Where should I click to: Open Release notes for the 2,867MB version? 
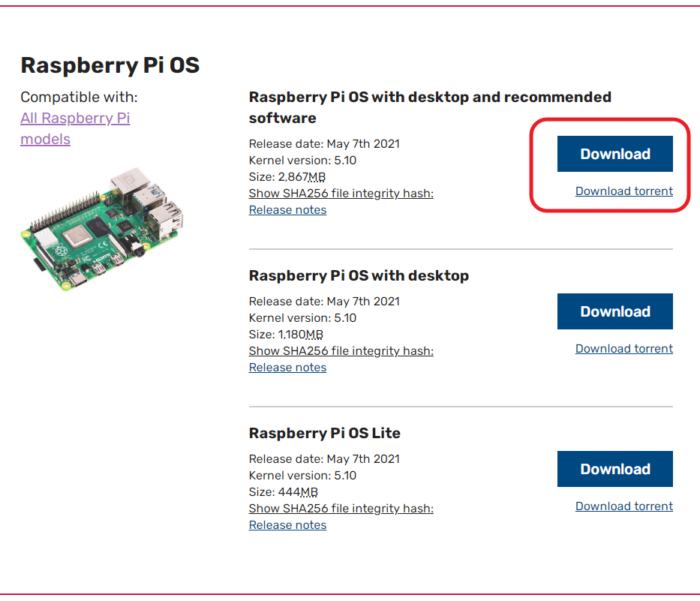pos(287,210)
